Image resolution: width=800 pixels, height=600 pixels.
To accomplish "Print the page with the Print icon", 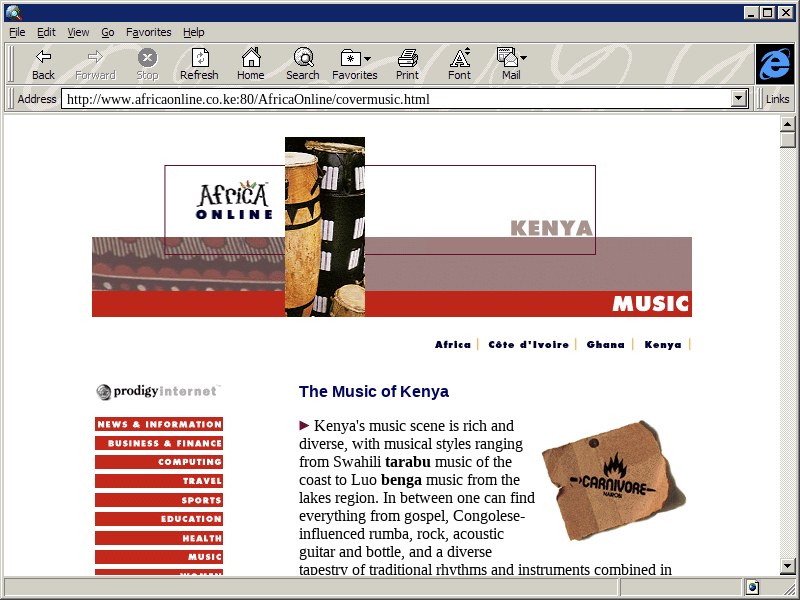I will click(407, 57).
